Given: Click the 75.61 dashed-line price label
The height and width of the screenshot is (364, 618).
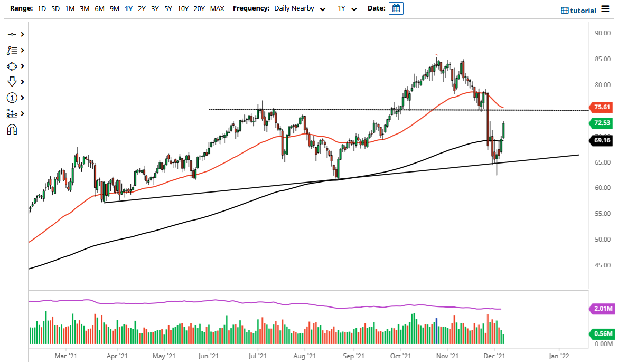Looking at the screenshot, I should point(601,107).
